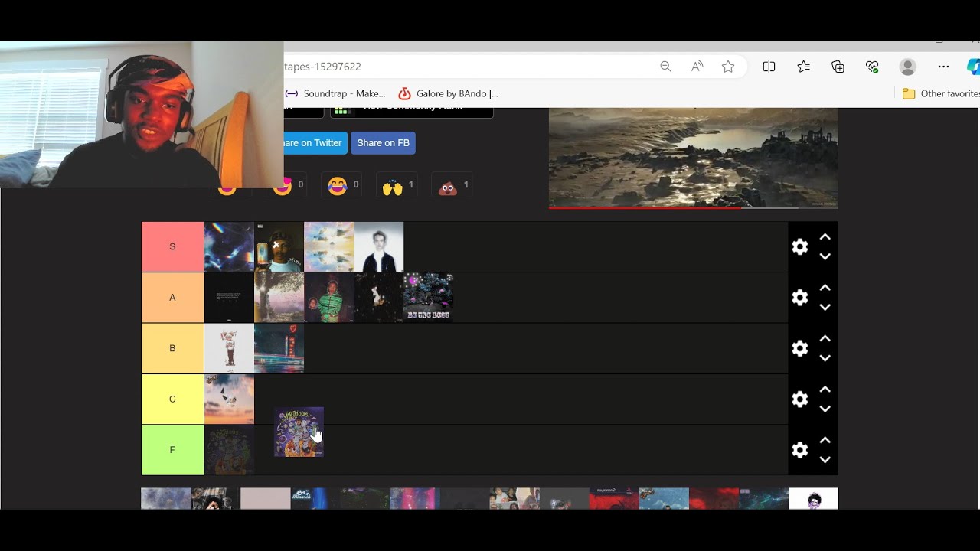The width and height of the screenshot is (980, 551).
Task: Move S tier row down with chevron
Action: coord(825,256)
